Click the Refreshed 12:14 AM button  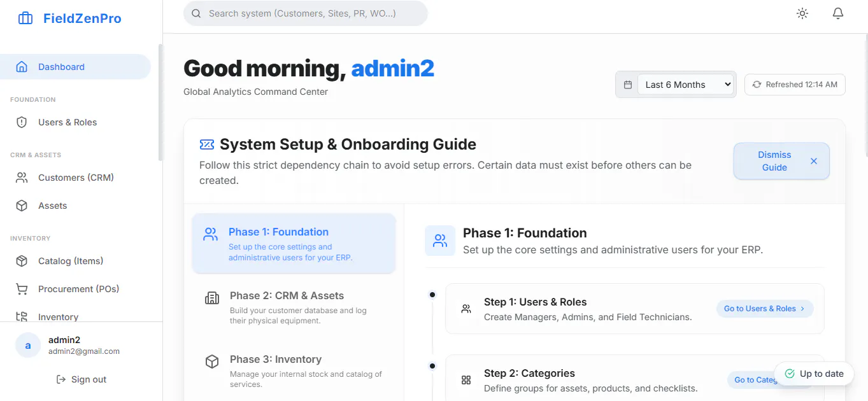coord(795,85)
